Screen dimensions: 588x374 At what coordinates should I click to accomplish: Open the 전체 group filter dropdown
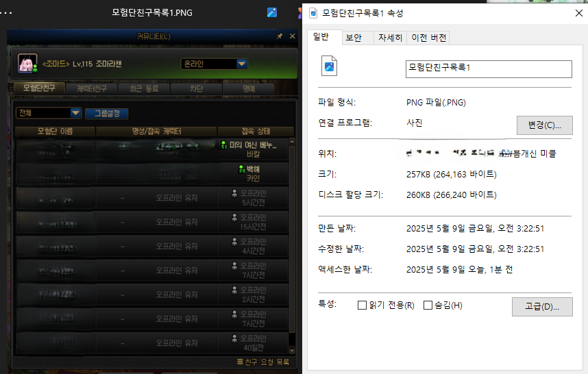[x=75, y=113]
